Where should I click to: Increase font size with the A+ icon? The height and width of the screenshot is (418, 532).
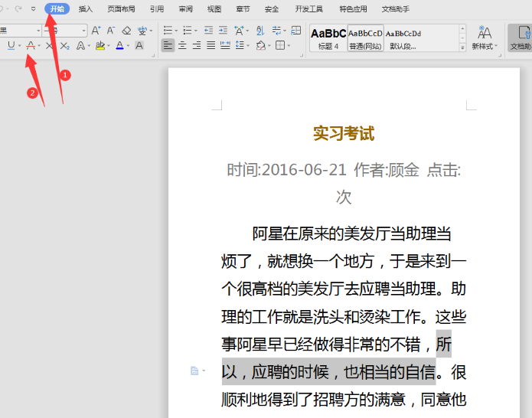pos(96,31)
